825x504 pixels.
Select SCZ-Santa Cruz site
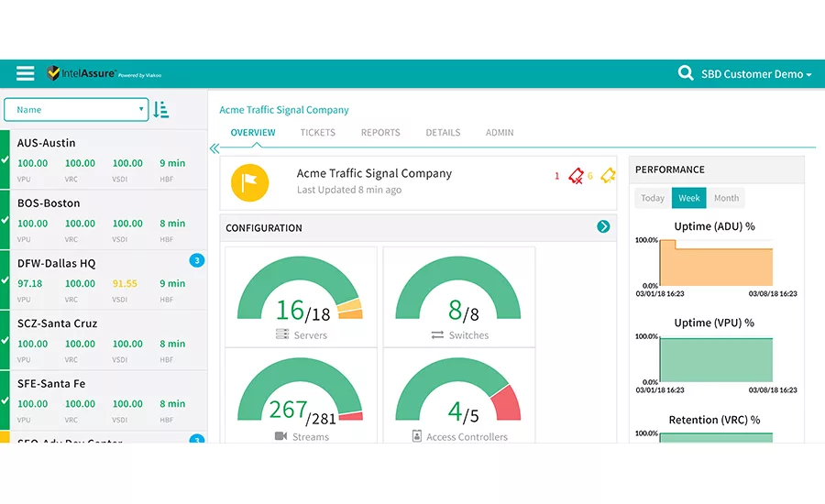(104, 340)
